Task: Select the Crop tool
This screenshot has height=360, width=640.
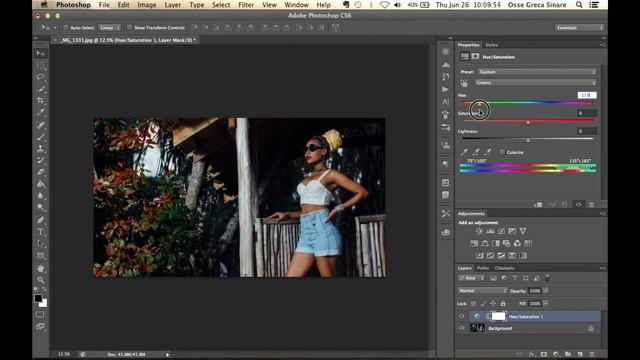Action: click(40, 100)
